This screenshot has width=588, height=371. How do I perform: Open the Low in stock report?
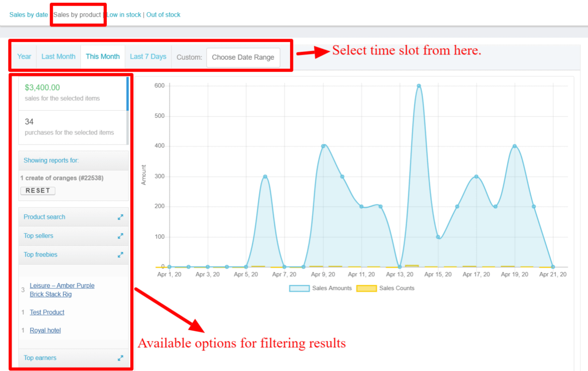[123, 15]
